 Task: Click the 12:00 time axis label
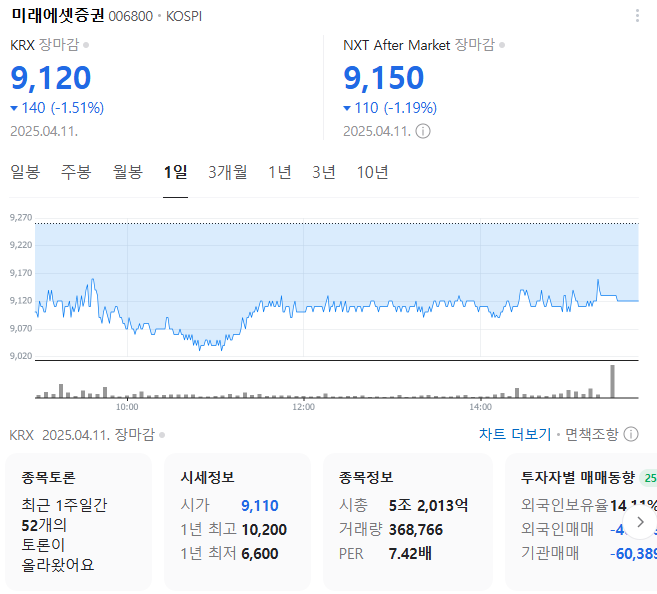coord(303,407)
